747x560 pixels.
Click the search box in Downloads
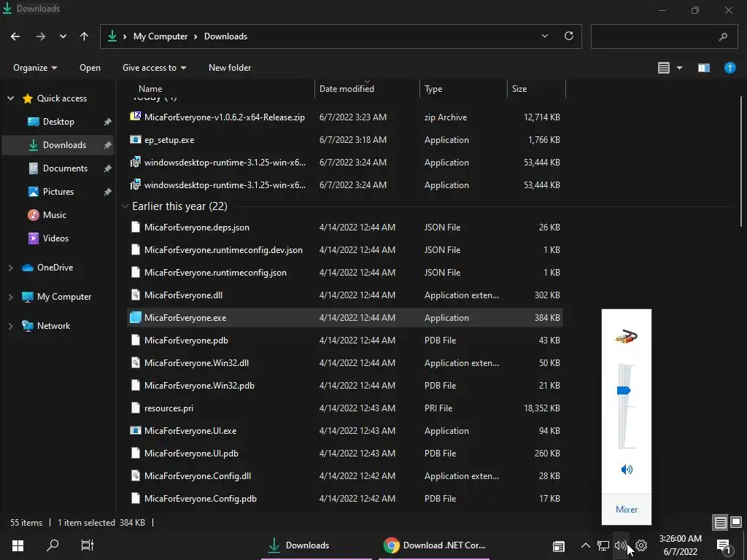[x=664, y=36]
